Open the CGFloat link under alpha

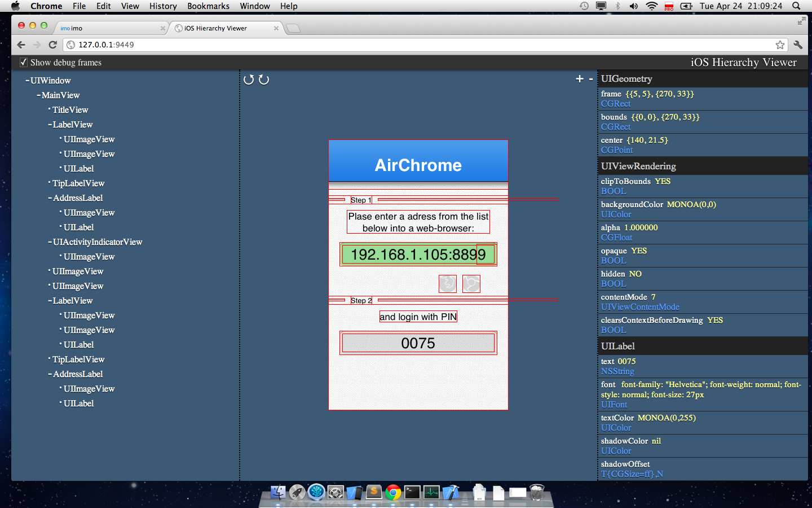point(616,238)
